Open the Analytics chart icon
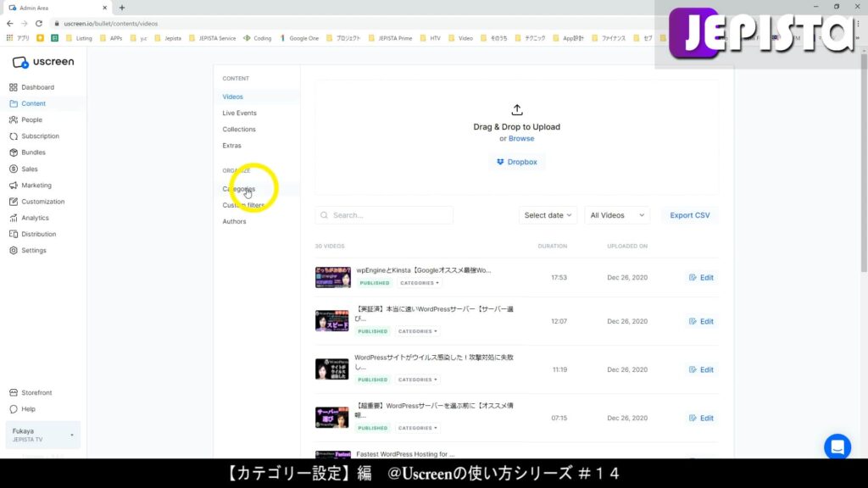This screenshot has height=488, width=868. pyautogui.click(x=14, y=218)
